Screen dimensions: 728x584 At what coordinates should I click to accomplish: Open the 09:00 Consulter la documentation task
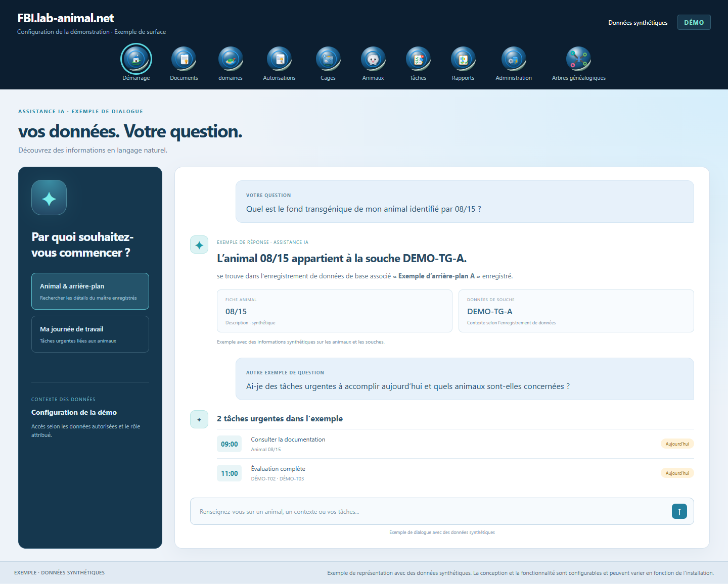coord(456,444)
